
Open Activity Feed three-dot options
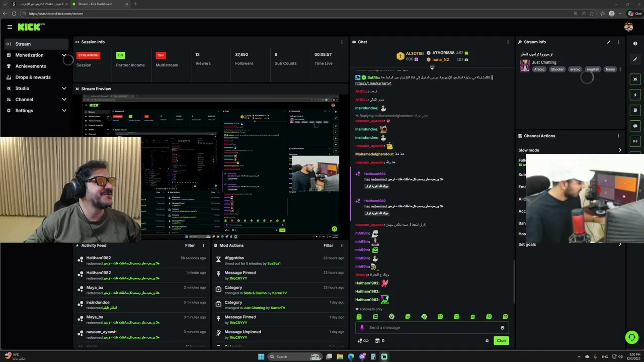[x=203, y=245]
